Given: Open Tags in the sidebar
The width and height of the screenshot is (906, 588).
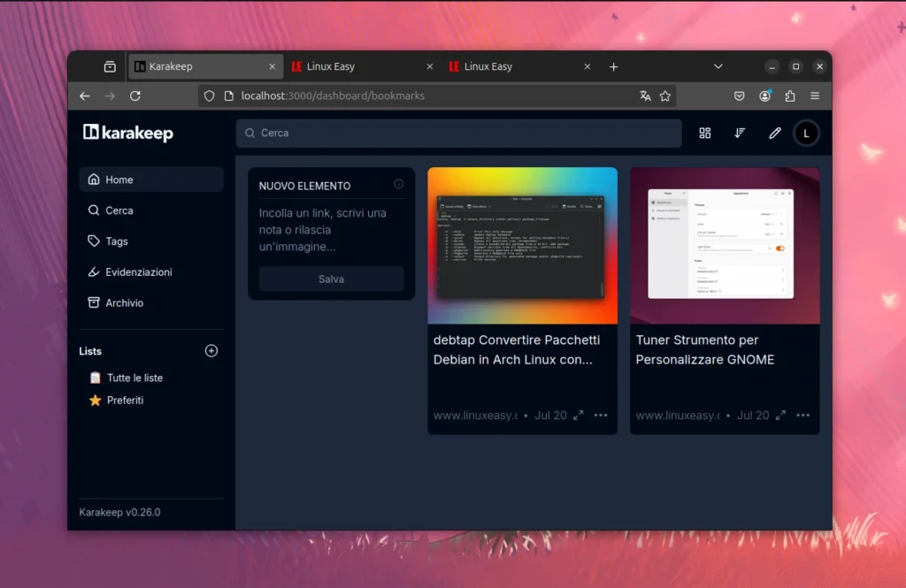Looking at the screenshot, I should [x=116, y=241].
